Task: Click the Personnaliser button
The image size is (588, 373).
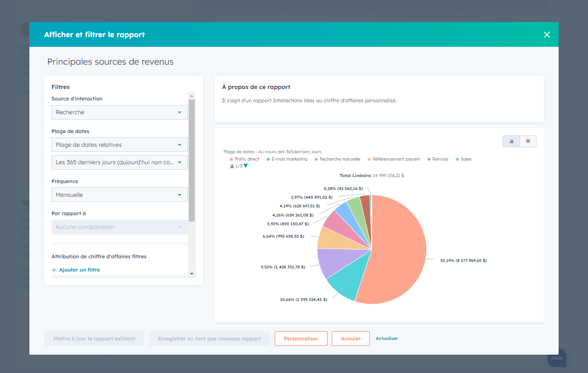Action: (301, 339)
